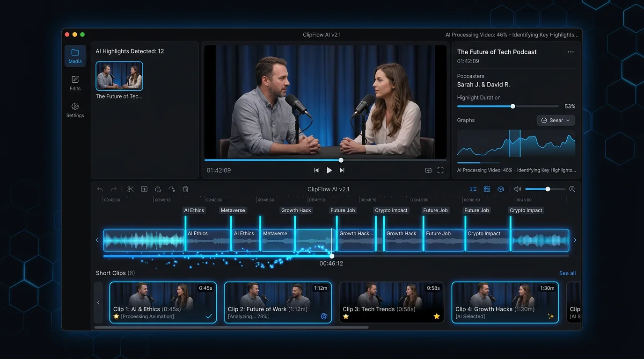Click the See all link
The height and width of the screenshot is (359, 644).
[567, 273]
